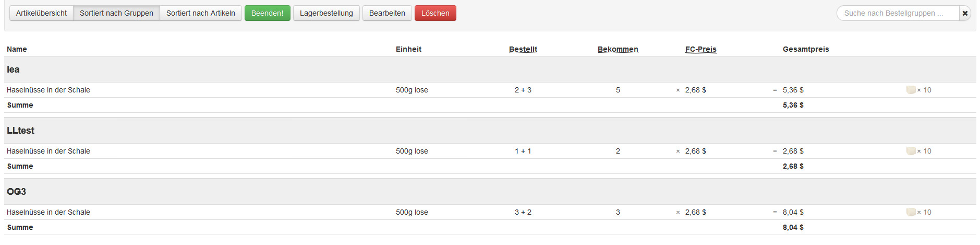Click the package icon in OG3's row
980x245 pixels.
coord(911,212)
